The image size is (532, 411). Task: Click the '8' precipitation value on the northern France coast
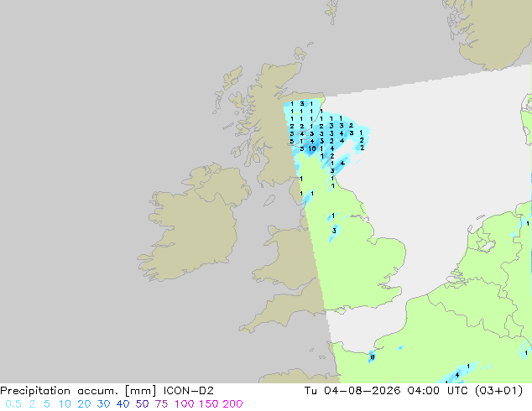pyautogui.click(x=373, y=357)
